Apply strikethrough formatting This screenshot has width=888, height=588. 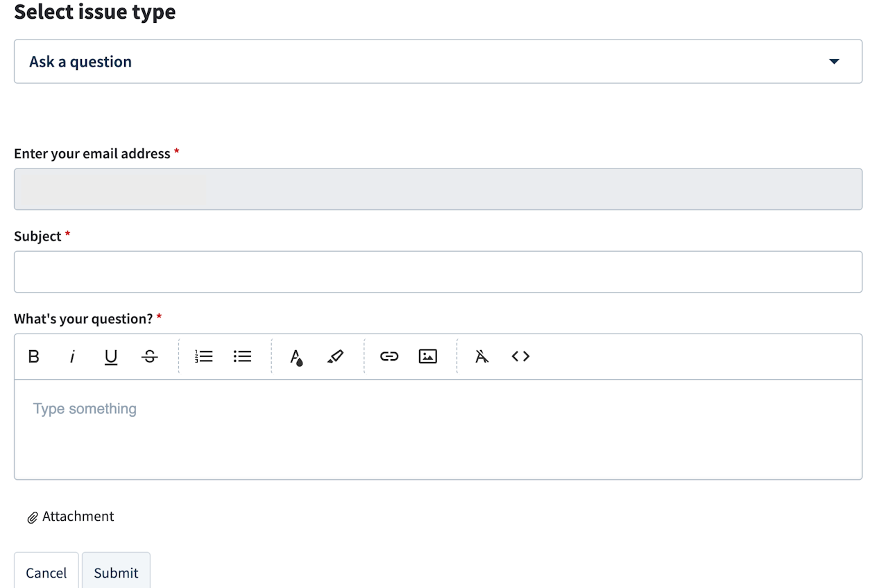150,356
